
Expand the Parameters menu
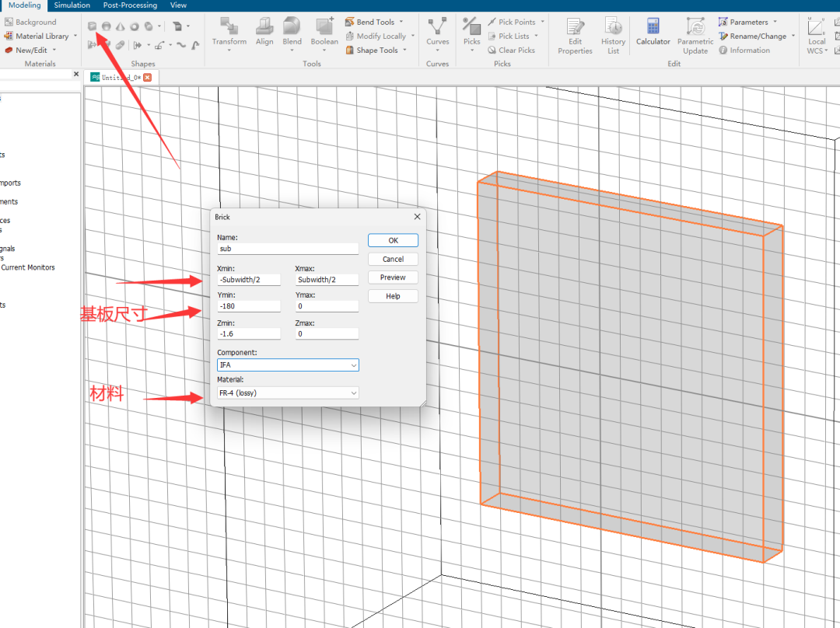775,22
